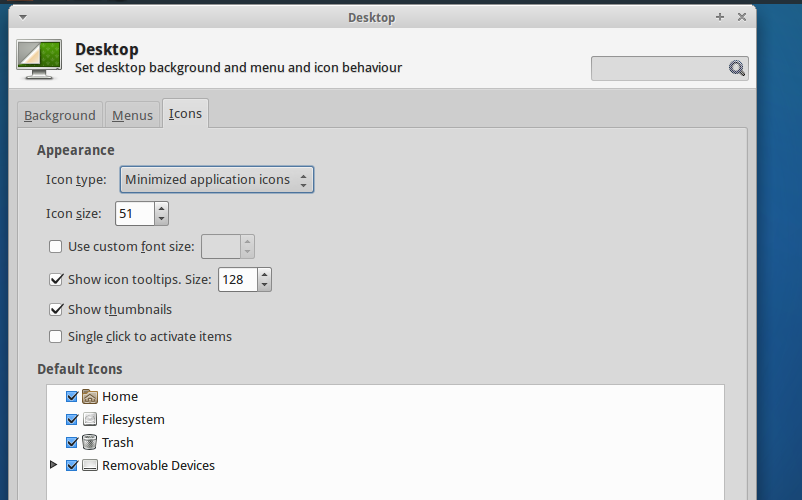The height and width of the screenshot is (500, 802).
Task: Enable Single click to activate items
Action: (x=56, y=336)
